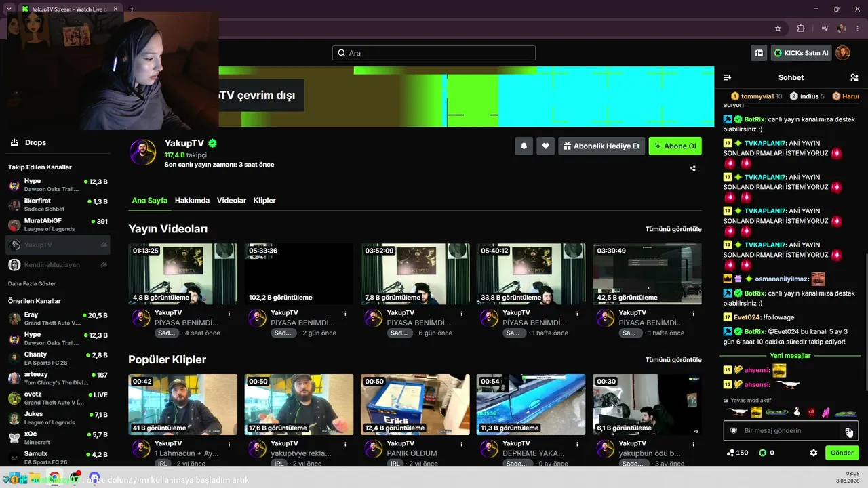Open chat users list icon beside Sohbet
This screenshot has width=868, height=488.
pos(854,77)
